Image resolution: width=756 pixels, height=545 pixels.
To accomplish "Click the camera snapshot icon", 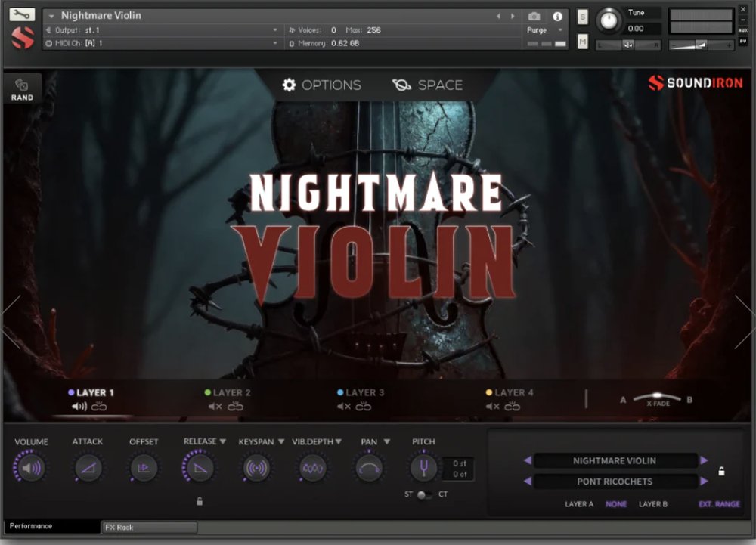I will coord(534,16).
